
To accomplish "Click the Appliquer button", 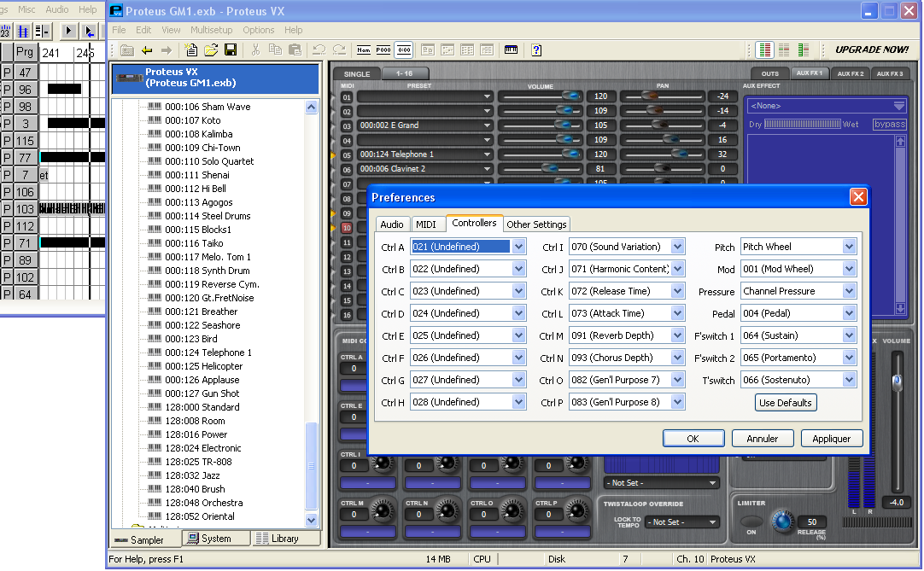I will [x=831, y=439].
